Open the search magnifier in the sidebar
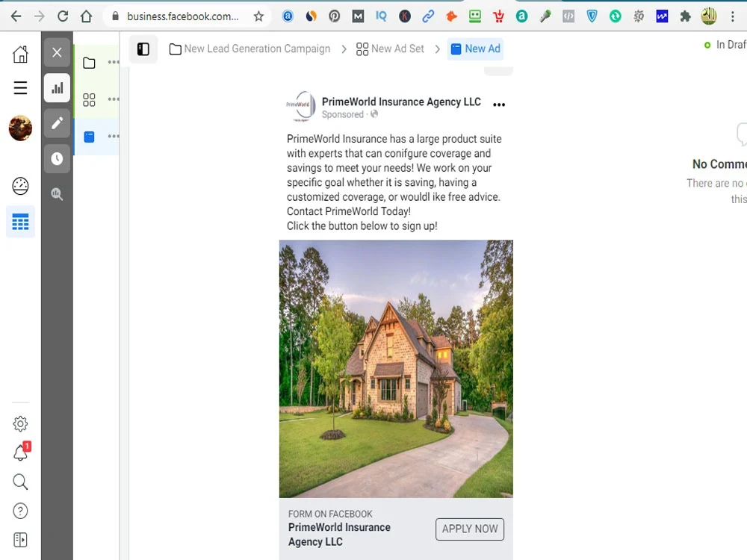 click(20, 482)
